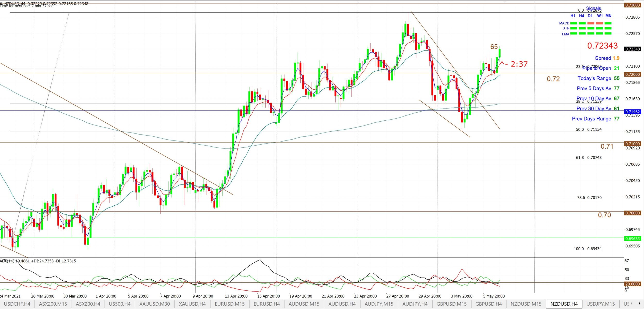Click the ADX 20.0000 level tag
The image size is (644, 309).
tap(633, 284)
